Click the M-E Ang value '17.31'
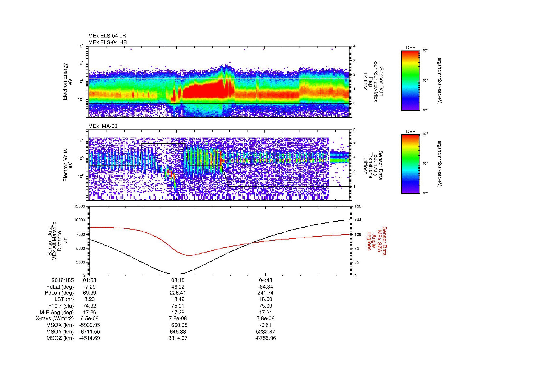The width and height of the screenshot is (555, 392). click(x=266, y=312)
